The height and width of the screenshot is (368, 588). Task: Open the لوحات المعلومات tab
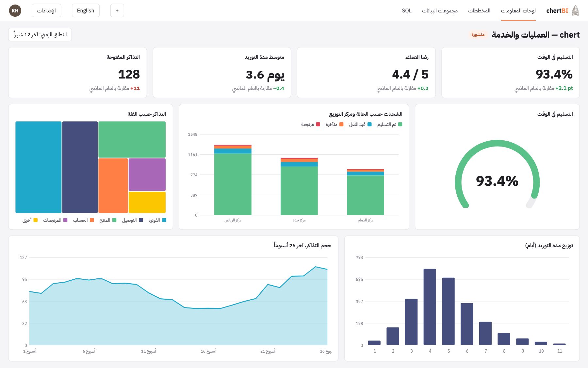(x=518, y=11)
